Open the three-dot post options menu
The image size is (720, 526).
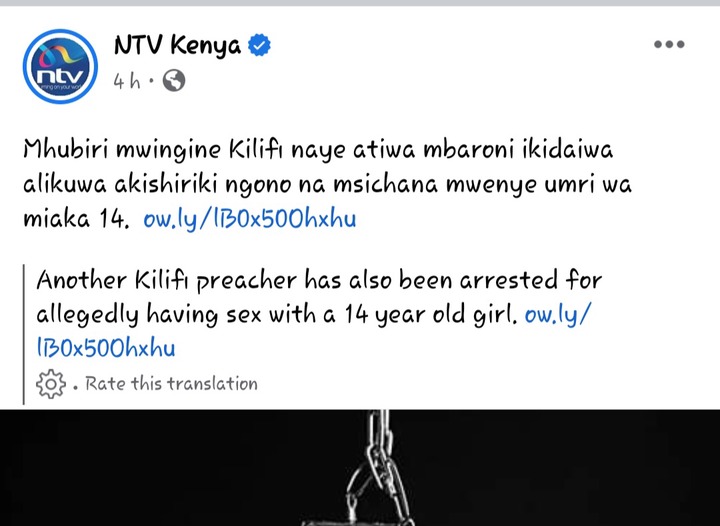(669, 44)
